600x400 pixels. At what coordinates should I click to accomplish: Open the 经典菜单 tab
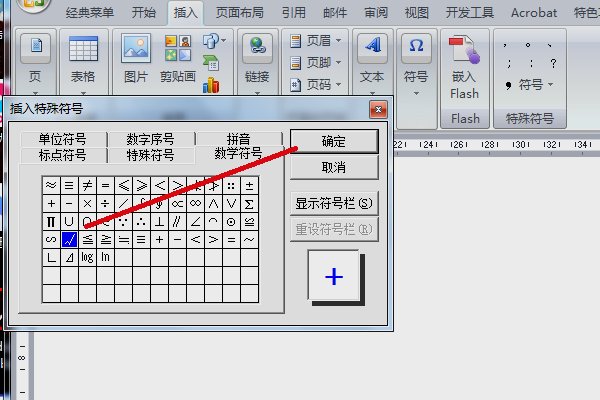click(x=90, y=13)
